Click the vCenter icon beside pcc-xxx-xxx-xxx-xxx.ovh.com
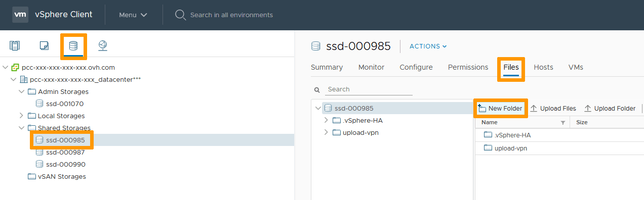 tap(15, 67)
